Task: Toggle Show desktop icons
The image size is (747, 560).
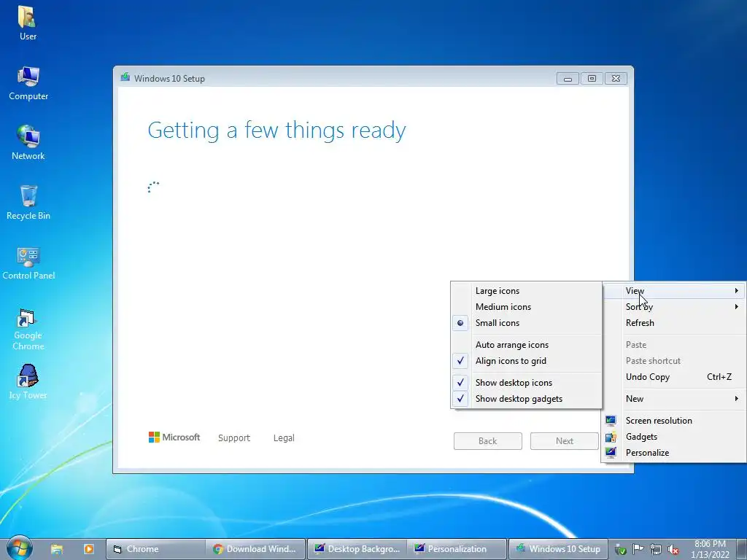Action: click(527, 383)
